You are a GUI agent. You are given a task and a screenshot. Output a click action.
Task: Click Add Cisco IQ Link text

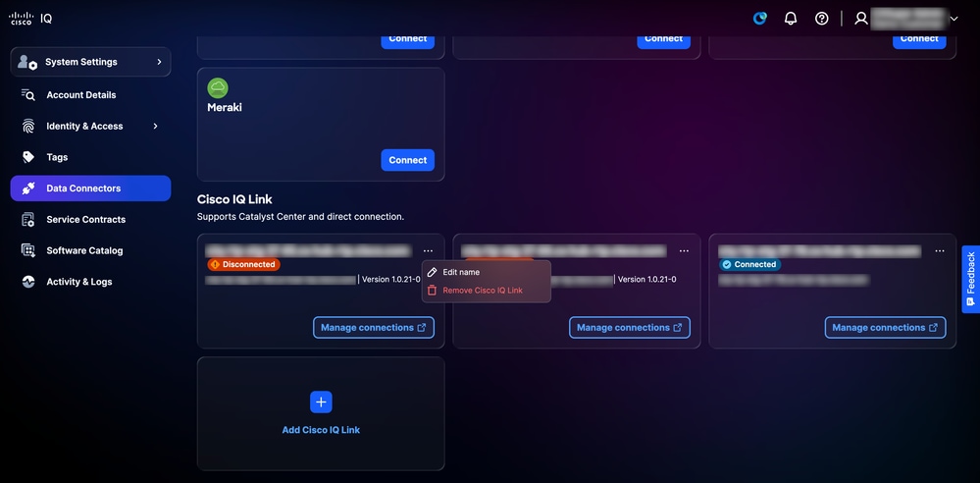(x=321, y=430)
